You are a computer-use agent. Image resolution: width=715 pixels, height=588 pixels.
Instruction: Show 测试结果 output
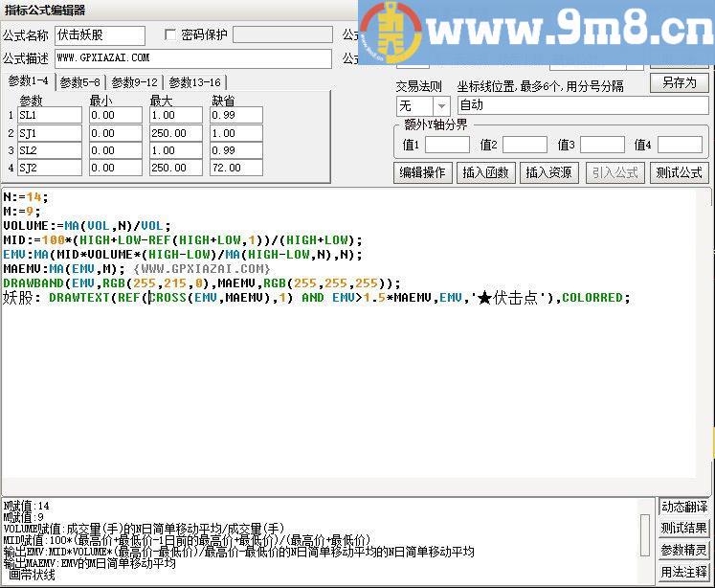(684, 529)
